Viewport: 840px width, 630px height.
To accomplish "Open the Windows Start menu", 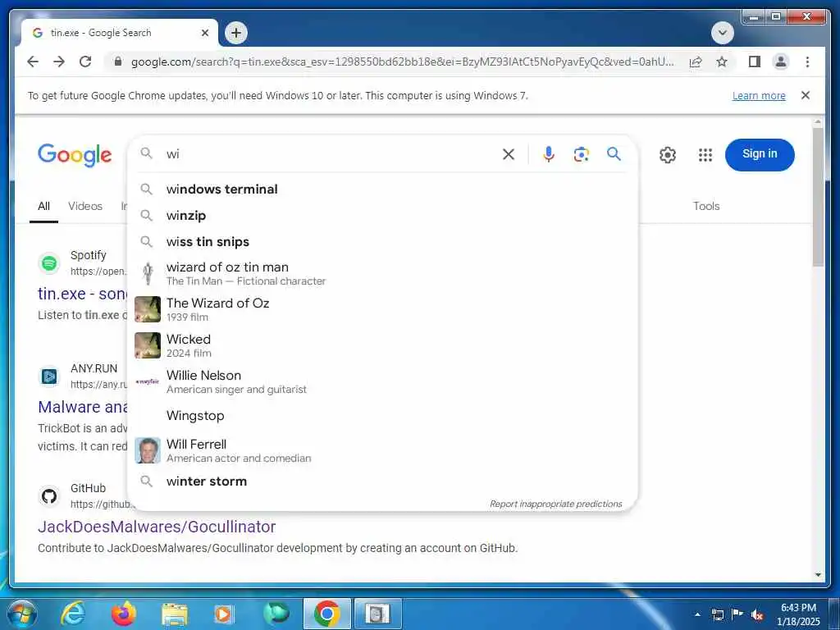I will 21,614.
